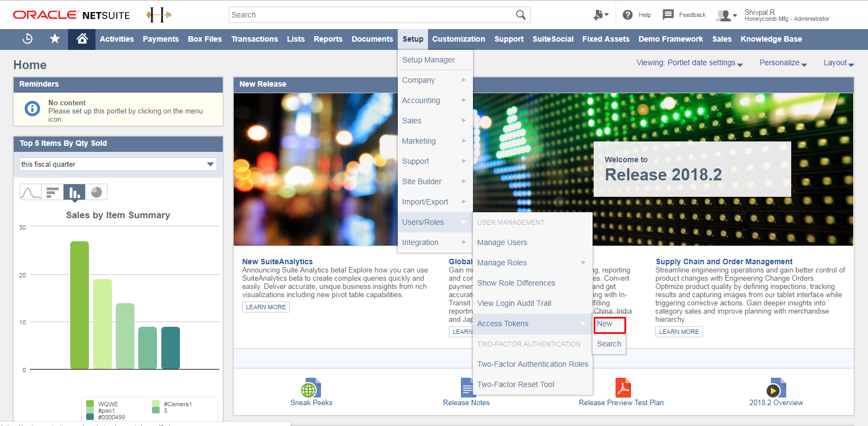This screenshot has width=868, height=426.
Task: Click the Feedback speech bubble icon
Action: click(668, 15)
